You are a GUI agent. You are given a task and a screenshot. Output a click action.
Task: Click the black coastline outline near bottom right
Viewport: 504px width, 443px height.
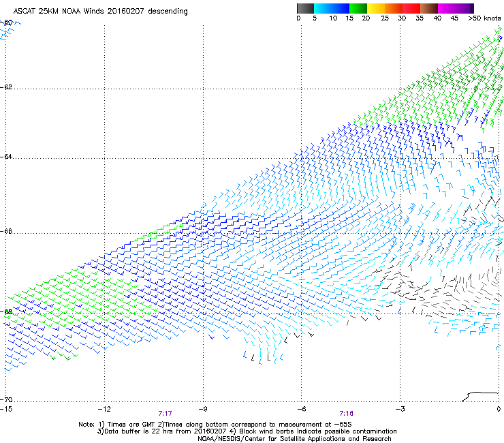[481, 397]
